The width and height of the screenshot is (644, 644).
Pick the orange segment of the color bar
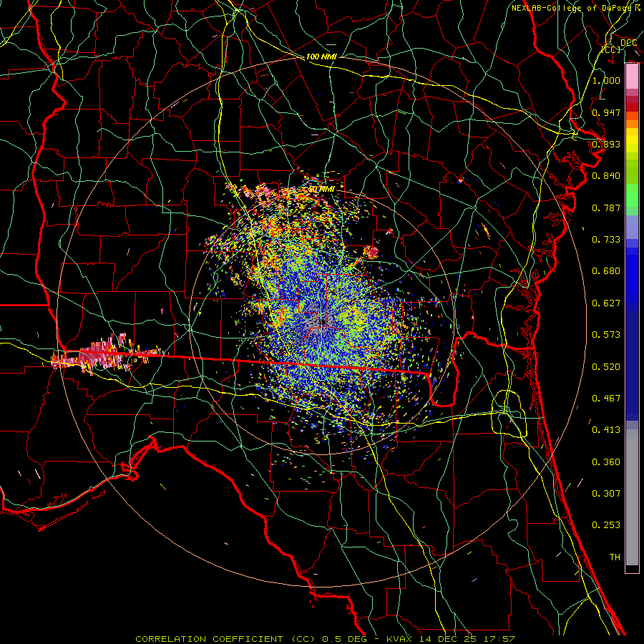(x=632, y=124)
